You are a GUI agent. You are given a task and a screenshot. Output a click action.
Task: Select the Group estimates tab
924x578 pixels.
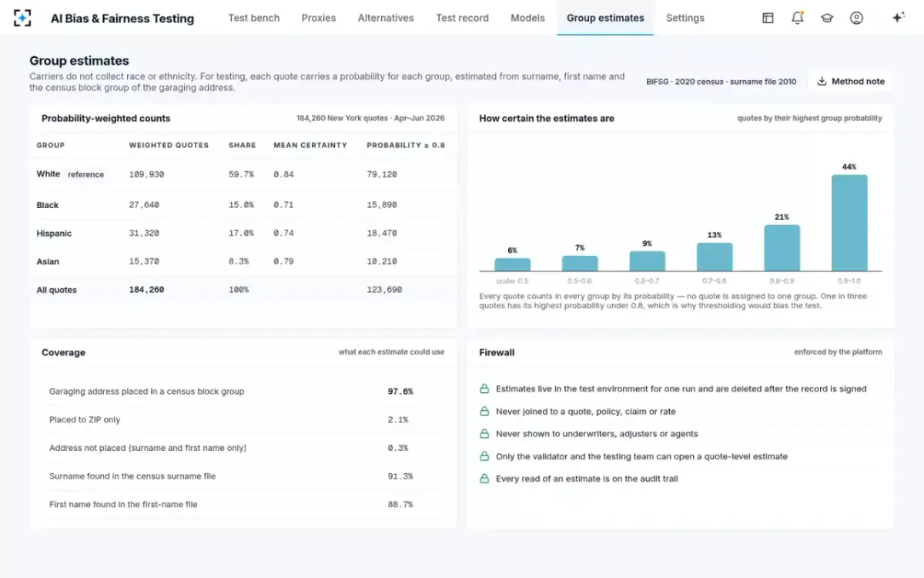tap(605, 18)
